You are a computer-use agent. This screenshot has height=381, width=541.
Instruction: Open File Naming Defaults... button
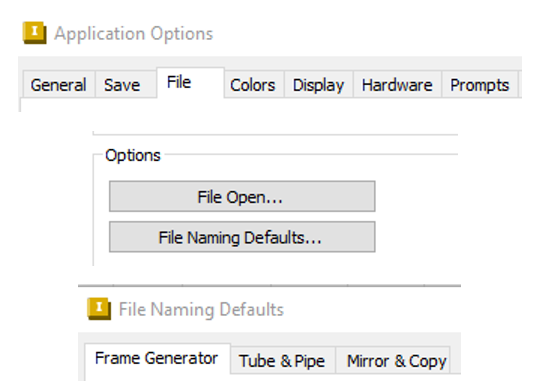pyautogui.click(x=242, y=237)
